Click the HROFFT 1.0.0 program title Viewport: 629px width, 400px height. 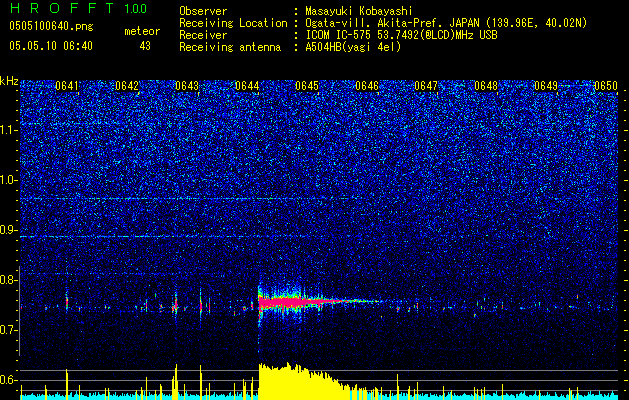(78, 8)
